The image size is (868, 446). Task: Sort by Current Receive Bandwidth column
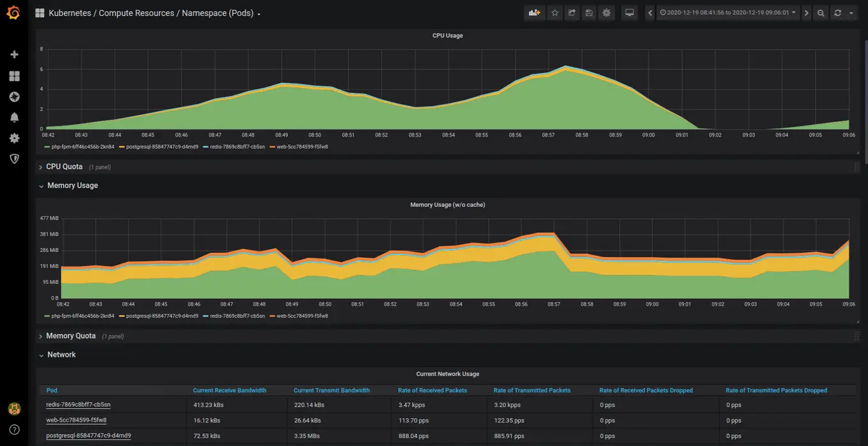[229, 390]
